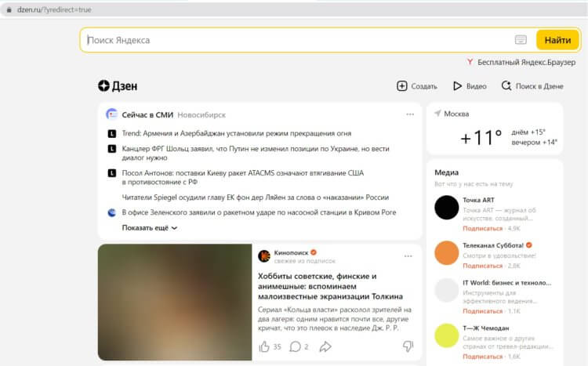Open the Читатели Spiegel headline

pos(256,197)
